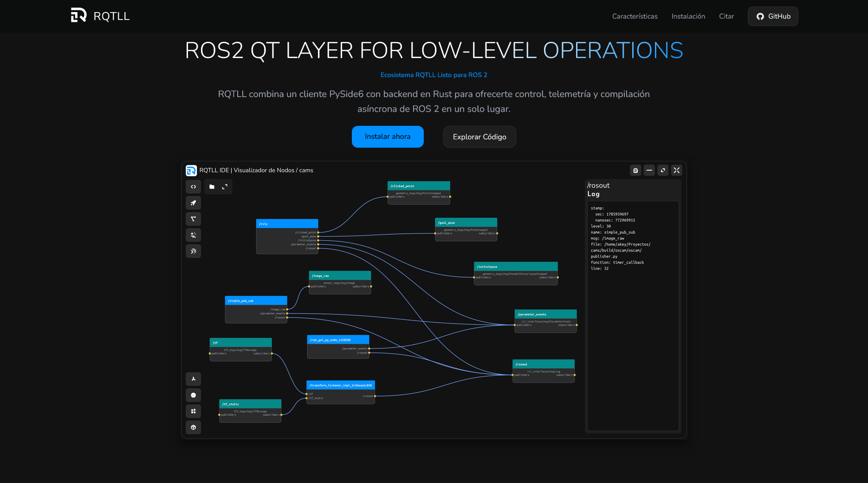Select the /rqt_gui_py_node_1158206 node header
The height and width of the screenshot is (483, 868).
coord(338,340)
